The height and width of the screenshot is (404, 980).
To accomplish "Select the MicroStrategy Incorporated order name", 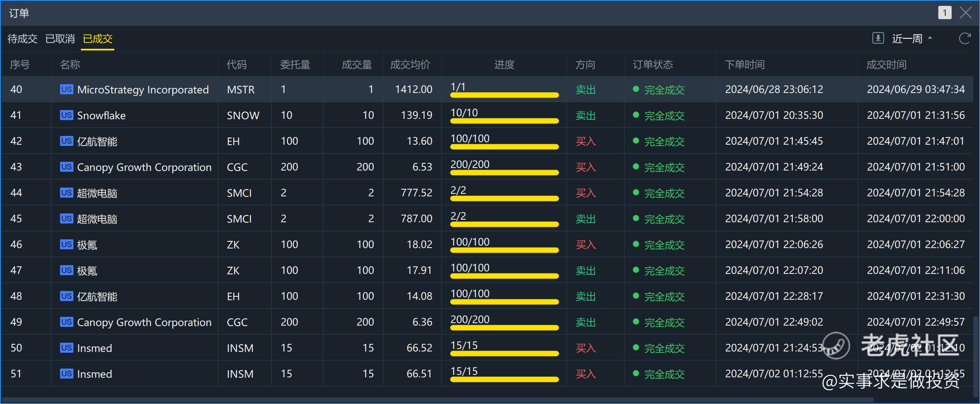I will click(143, 90).
